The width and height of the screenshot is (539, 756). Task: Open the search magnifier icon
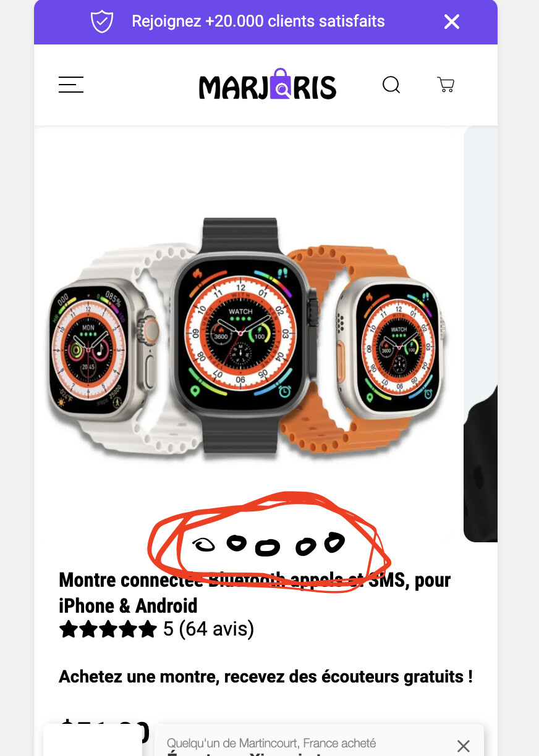coord(391,85)
